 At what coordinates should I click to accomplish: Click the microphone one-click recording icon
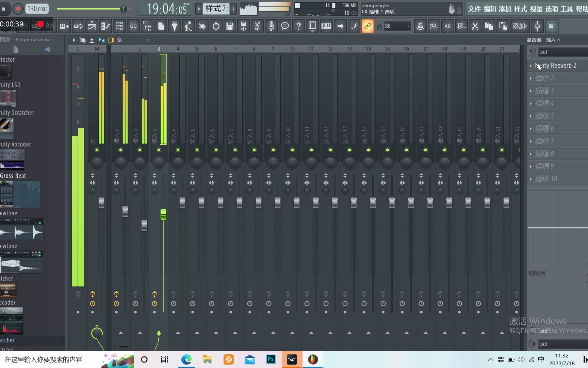[x=271, y=26]
